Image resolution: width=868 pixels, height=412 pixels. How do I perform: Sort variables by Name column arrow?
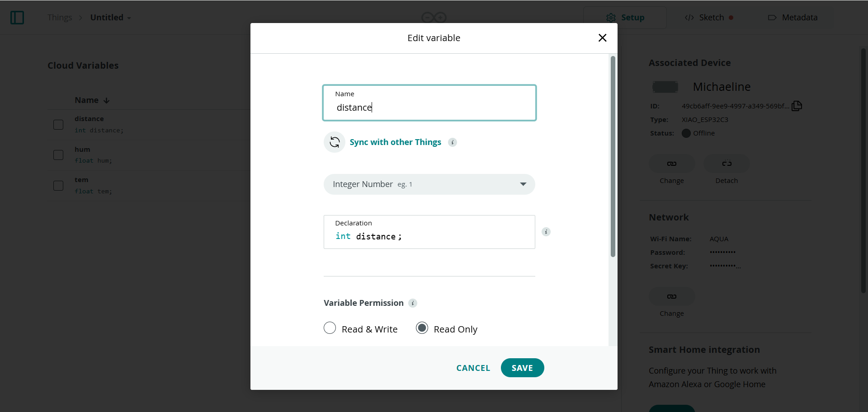point(107,100)
